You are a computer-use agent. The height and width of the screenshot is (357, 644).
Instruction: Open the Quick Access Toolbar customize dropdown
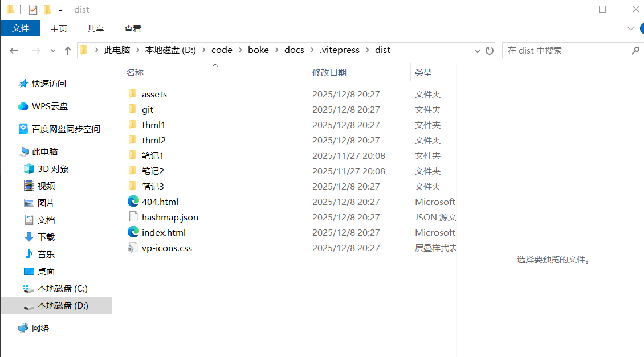(60, 10)
